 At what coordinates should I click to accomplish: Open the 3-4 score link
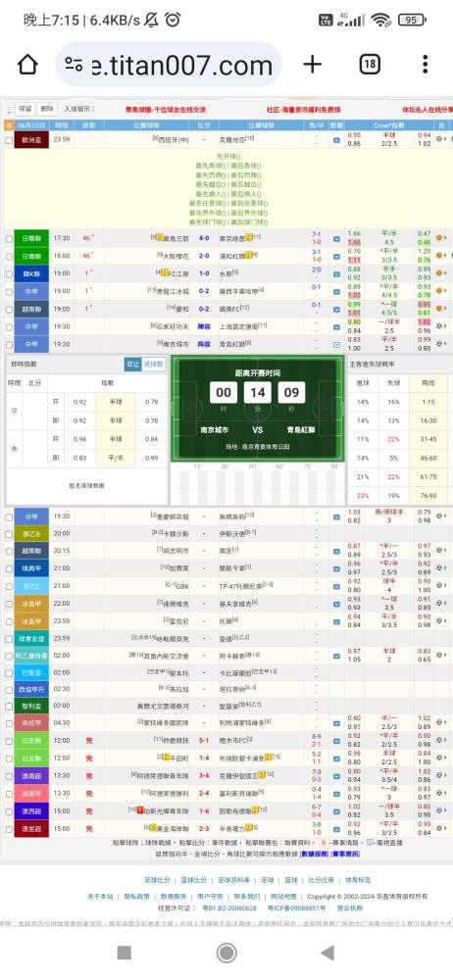pyautogui.click(x=204, y=775)
